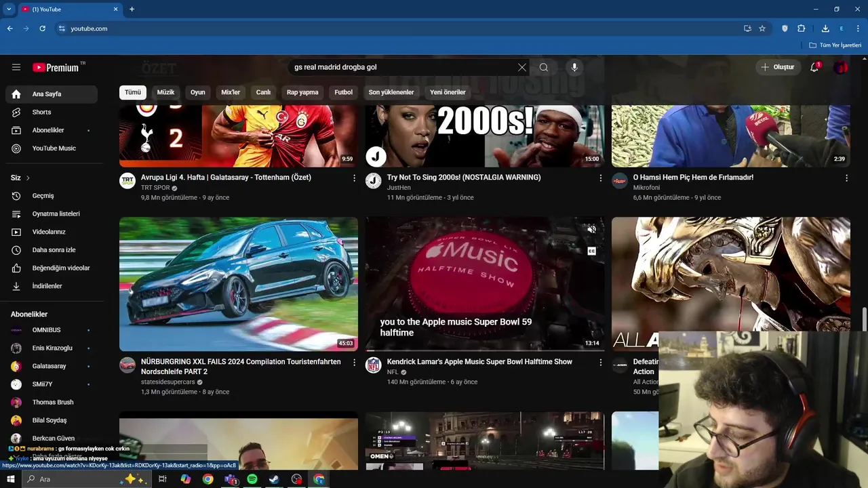The image size is (868, 488).
Task: Click the statesidesupercars channel avatar
Action: [127, 365]
